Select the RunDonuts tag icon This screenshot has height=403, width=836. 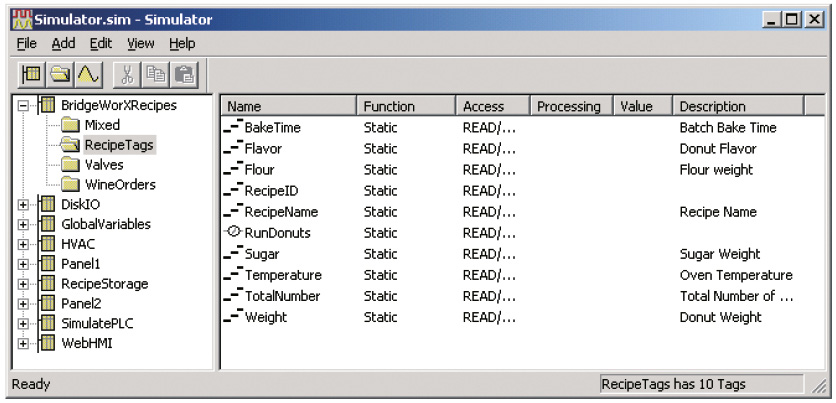[234, 232]
